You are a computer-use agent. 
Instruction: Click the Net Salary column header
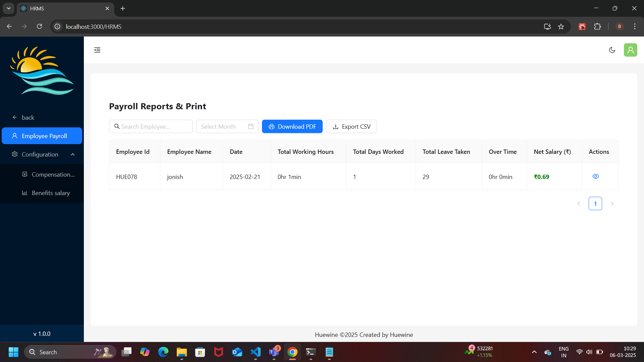coord(554,152)
